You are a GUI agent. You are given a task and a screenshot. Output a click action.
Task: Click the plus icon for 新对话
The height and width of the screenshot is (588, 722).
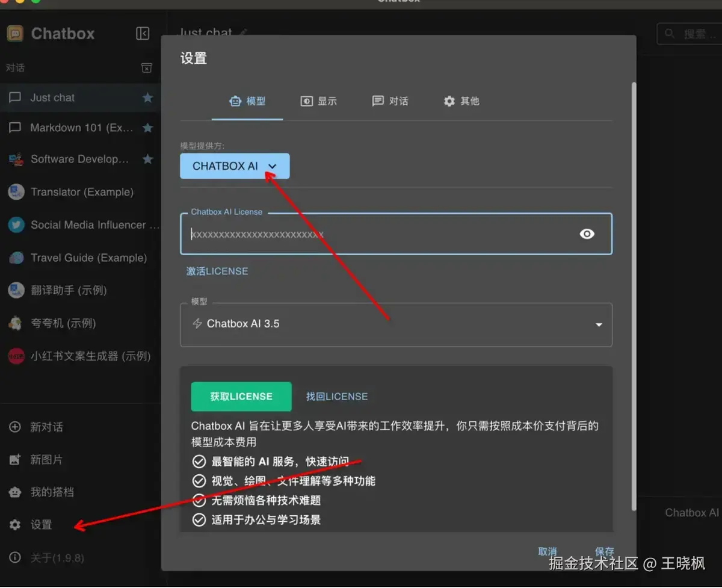tap(15, 427)
